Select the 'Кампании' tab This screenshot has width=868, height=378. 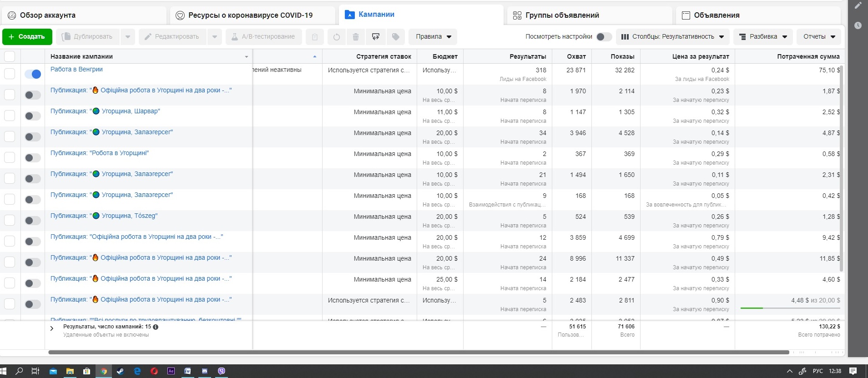[421, 15]
